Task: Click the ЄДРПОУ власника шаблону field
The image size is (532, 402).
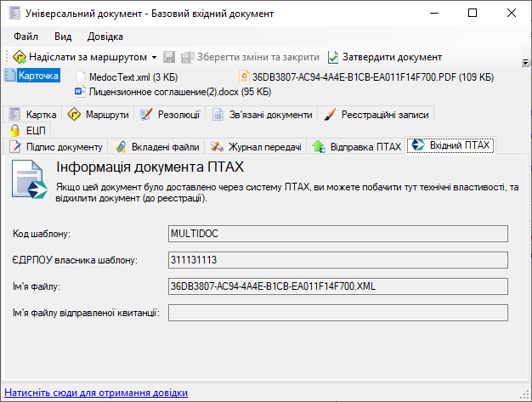Action: [x=338, y=260]
